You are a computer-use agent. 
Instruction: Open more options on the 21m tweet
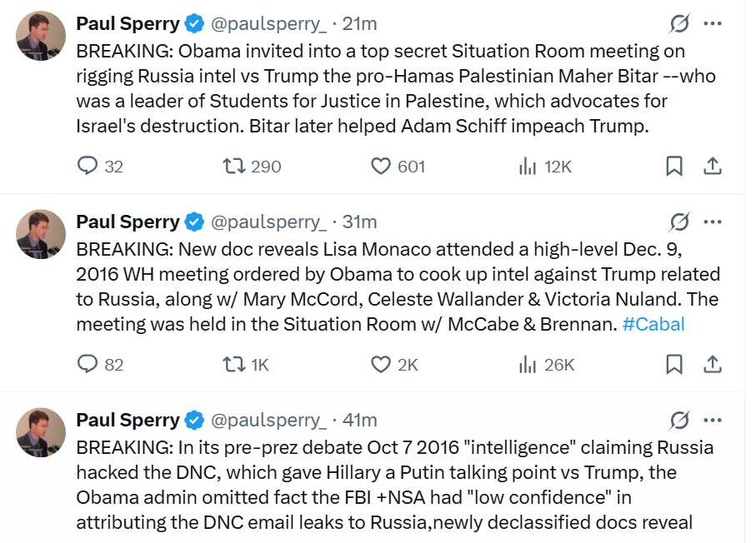pyautogui.click(x=713, y=23)
